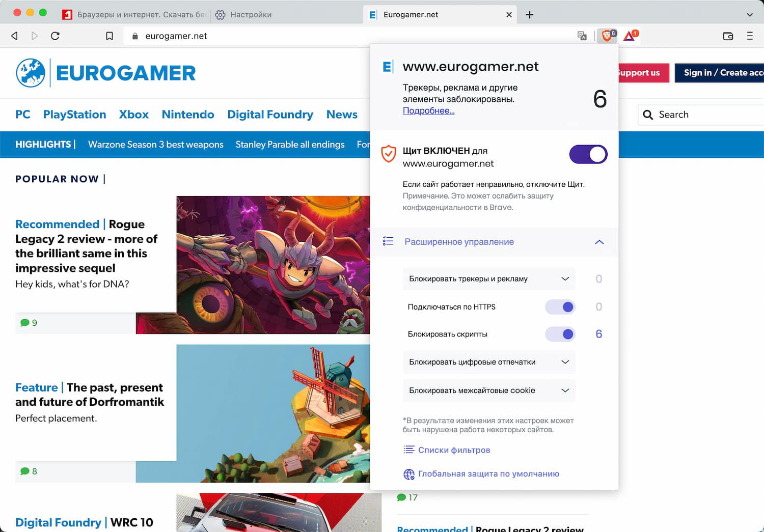764x532 pixels.
Task: Open the News section
Action: click(342, 115)
